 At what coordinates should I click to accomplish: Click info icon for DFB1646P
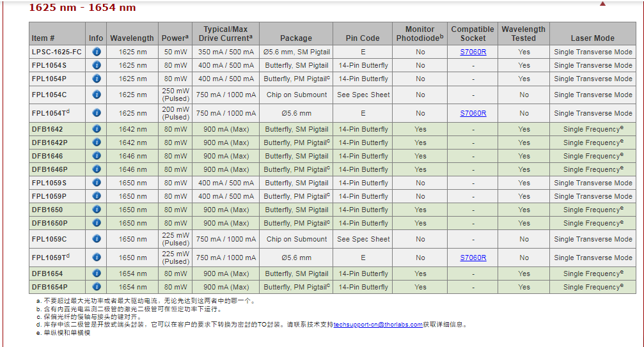[x=96, y=169]
